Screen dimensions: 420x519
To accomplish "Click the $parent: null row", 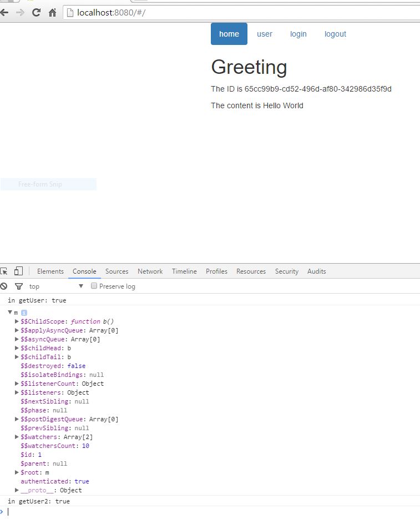I will tap(44, 463).
